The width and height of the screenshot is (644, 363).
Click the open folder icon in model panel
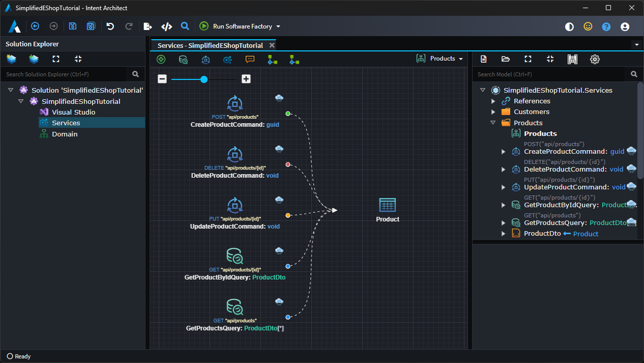(x=506, y=59)
